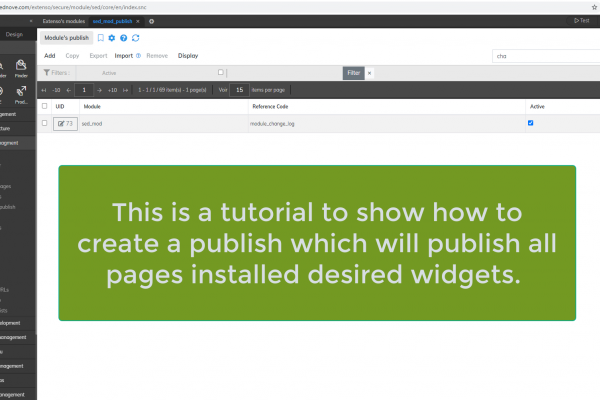Image resolution: width=600 pixels, height=400 pixels.
Task: Click the Export action
Action: pyautogui.click(x=98, y=56)
